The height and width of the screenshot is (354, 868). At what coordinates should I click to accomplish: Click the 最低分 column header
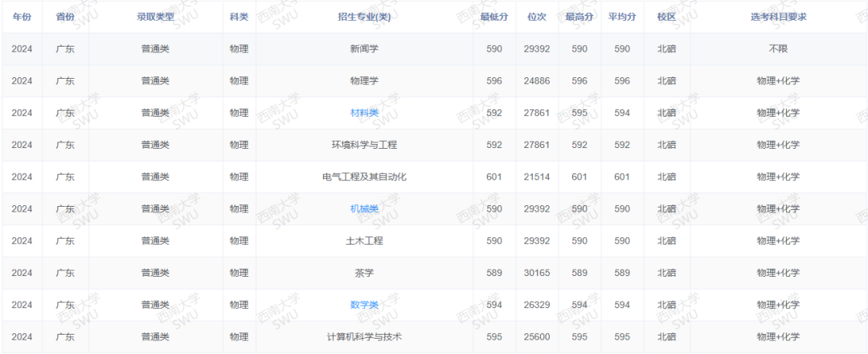point(494,17)
